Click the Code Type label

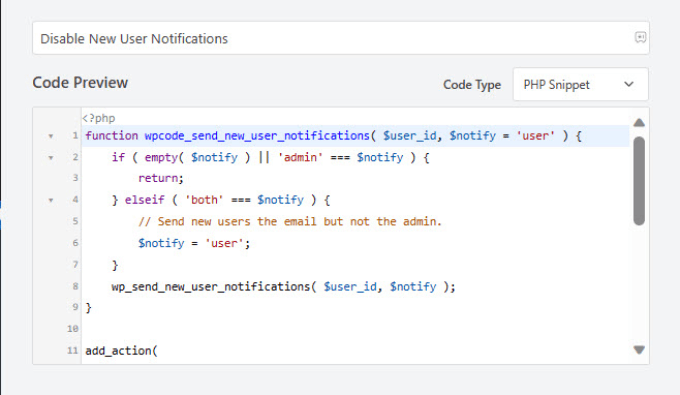click(x=472, y=85)
